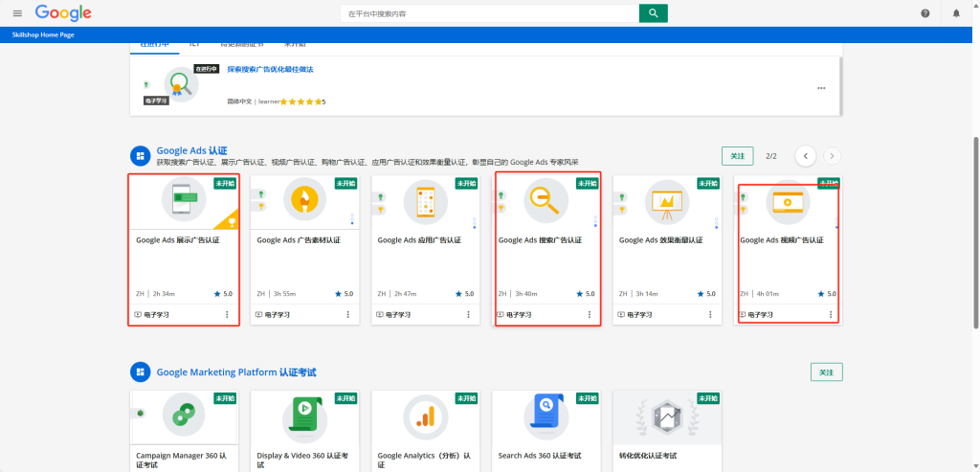The height and width of the screenshot is (472, 980).
Task: Click the Google Analytics bar chart icon
Action: [425, 416]
